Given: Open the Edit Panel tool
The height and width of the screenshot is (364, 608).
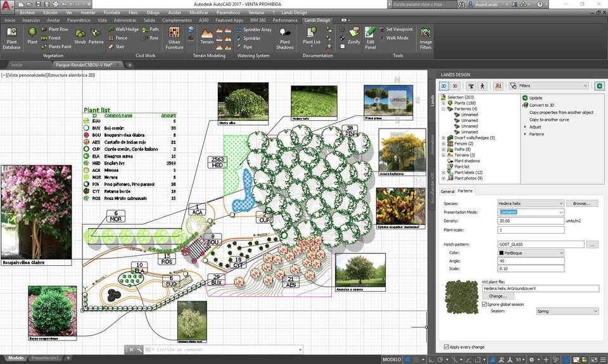Looking at the screenshot, I should [x=370, y=35].
